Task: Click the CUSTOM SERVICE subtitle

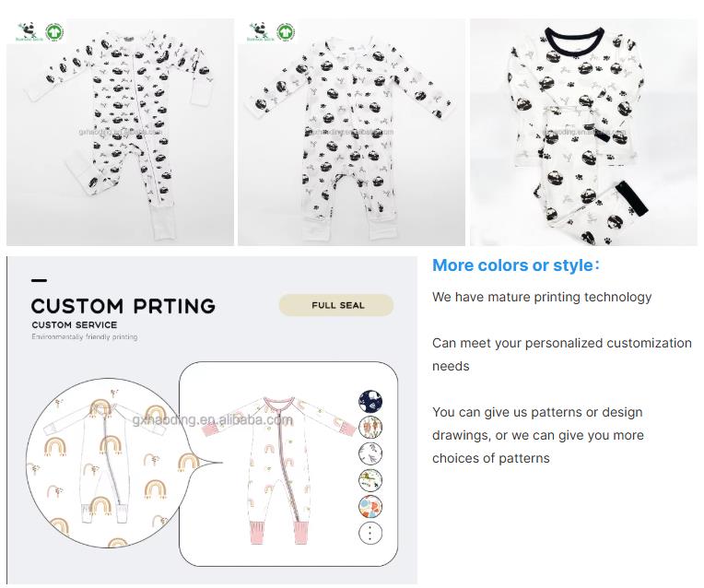Action: click(74, 325)
